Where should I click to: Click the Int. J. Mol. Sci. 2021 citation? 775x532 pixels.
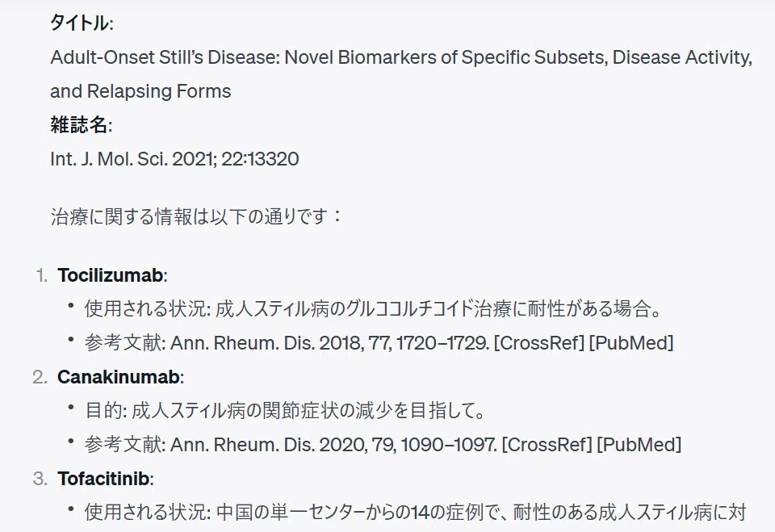174,159
